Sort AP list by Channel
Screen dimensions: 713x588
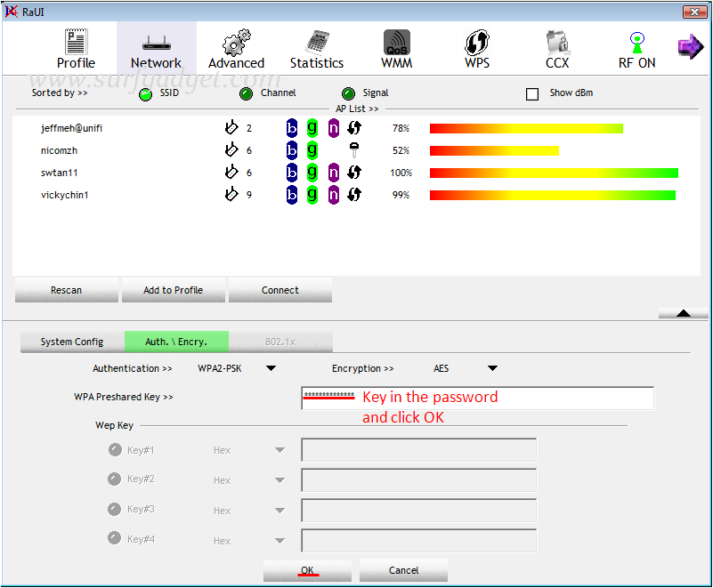(246, 93)
